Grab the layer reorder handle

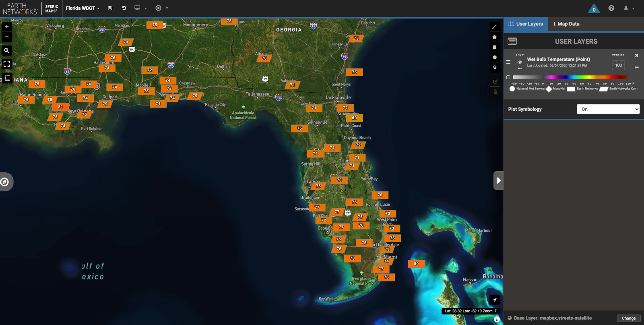508,62
